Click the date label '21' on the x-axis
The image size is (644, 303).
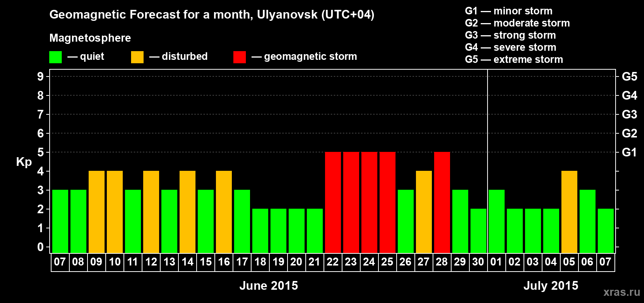[x=314, y=262]
